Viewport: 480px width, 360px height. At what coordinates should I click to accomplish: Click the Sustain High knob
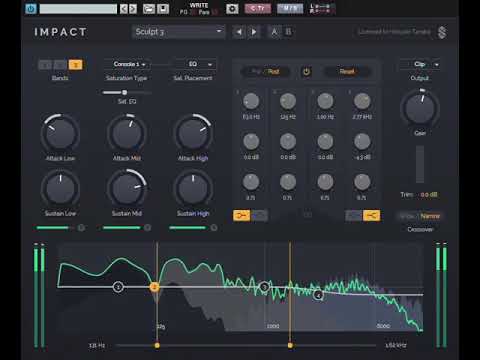tap(193, 189)
